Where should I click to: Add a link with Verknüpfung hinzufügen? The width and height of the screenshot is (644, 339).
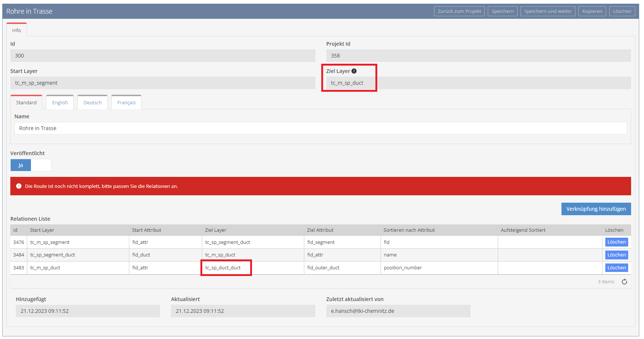pyautogui.click(x=596, y=209)
